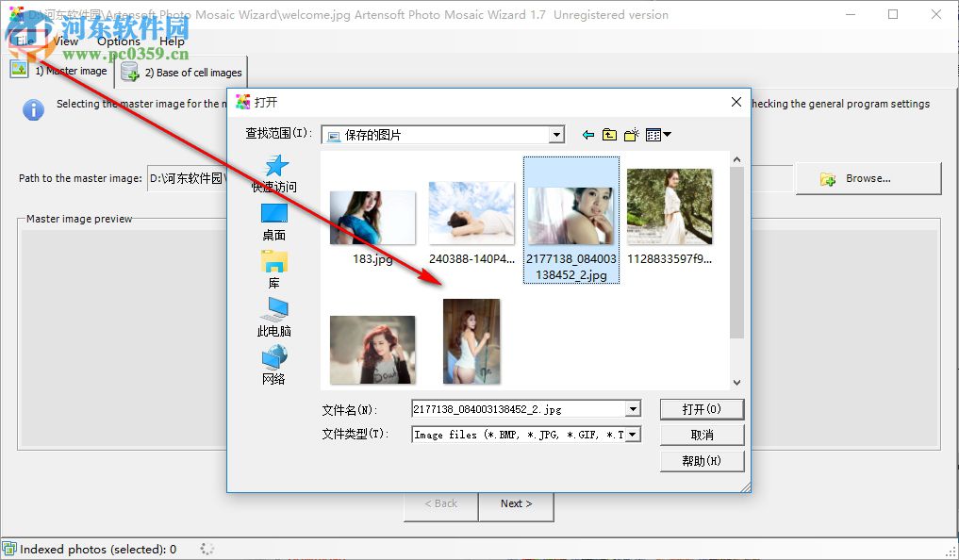Open the view mode dropdown arrow
959x560 pixels.
(x=666, y=134)
